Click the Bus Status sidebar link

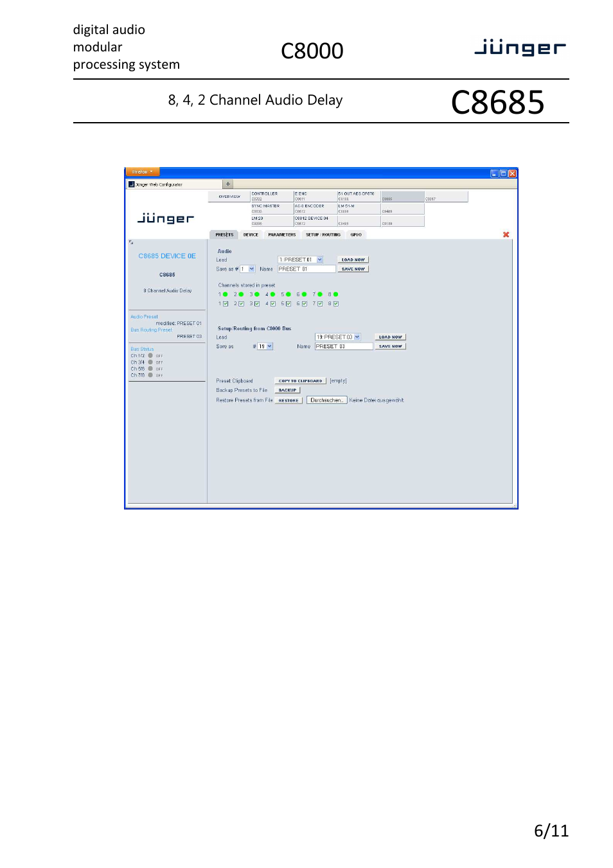[x=142, y=349]
